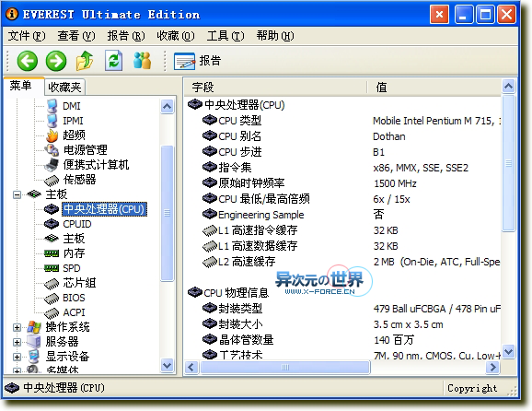Open the 查看(V) menu
Viewport: 532px width, 411px height.
[x=76, y=36]
